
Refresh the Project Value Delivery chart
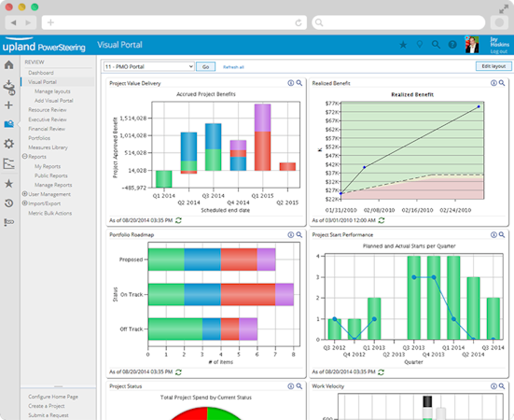tap(179, 220)
